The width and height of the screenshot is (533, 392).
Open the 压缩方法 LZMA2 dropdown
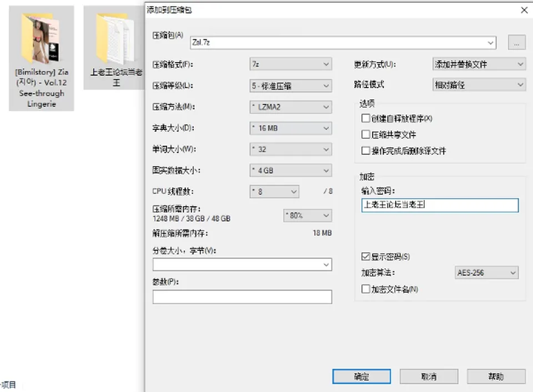click(x=290, y=107)
